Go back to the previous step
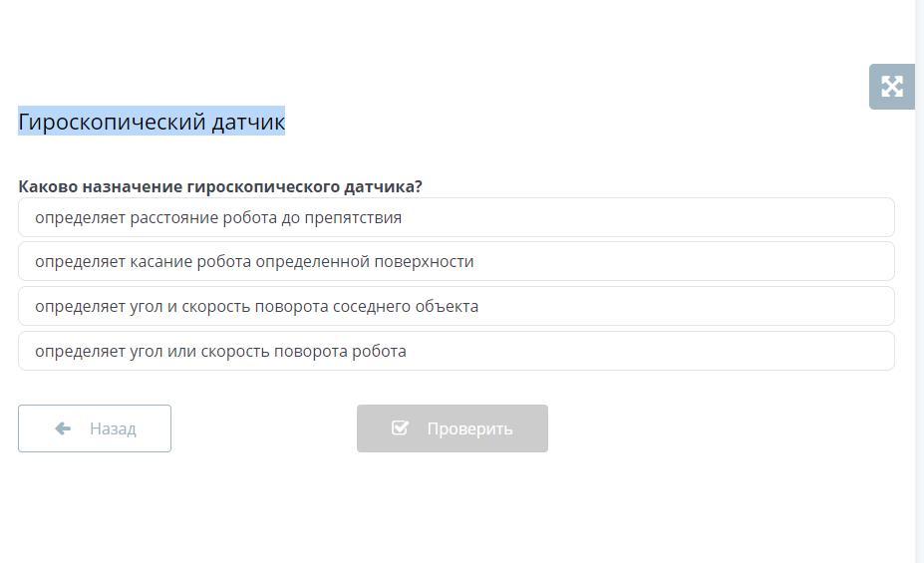924x563 pixels. click(x=95, y=428)
